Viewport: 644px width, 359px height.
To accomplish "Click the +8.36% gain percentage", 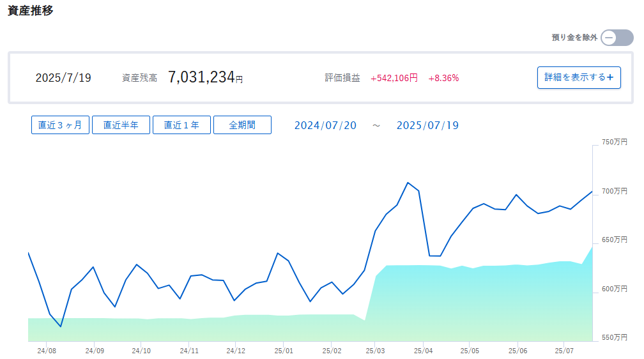I will (443, 78).
